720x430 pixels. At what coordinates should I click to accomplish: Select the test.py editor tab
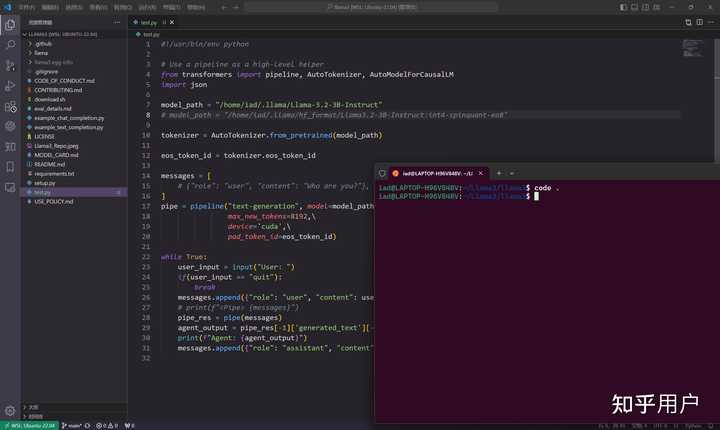[x=149, y=21]
